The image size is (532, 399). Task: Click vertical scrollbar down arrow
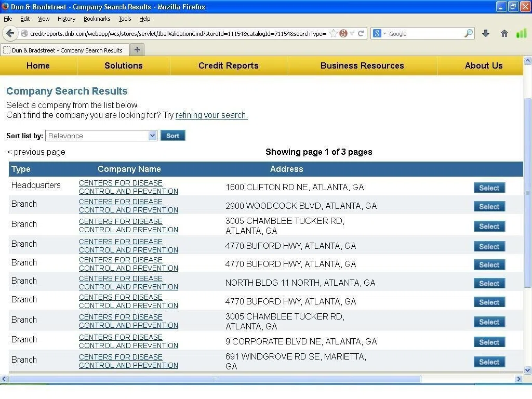528,370
